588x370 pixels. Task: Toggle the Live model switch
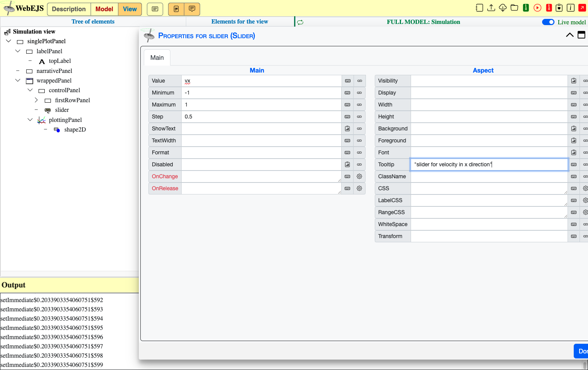pyautogui.click(x=548, y=22)
